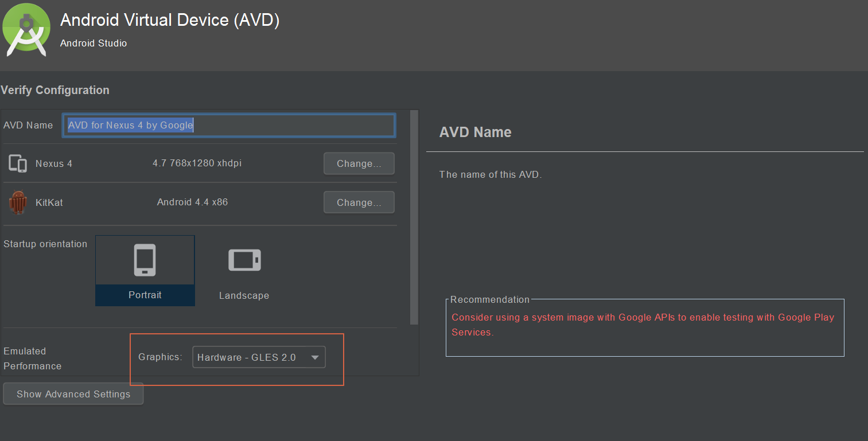Toggle Landscape startup orientation

(x=244, y=270)
